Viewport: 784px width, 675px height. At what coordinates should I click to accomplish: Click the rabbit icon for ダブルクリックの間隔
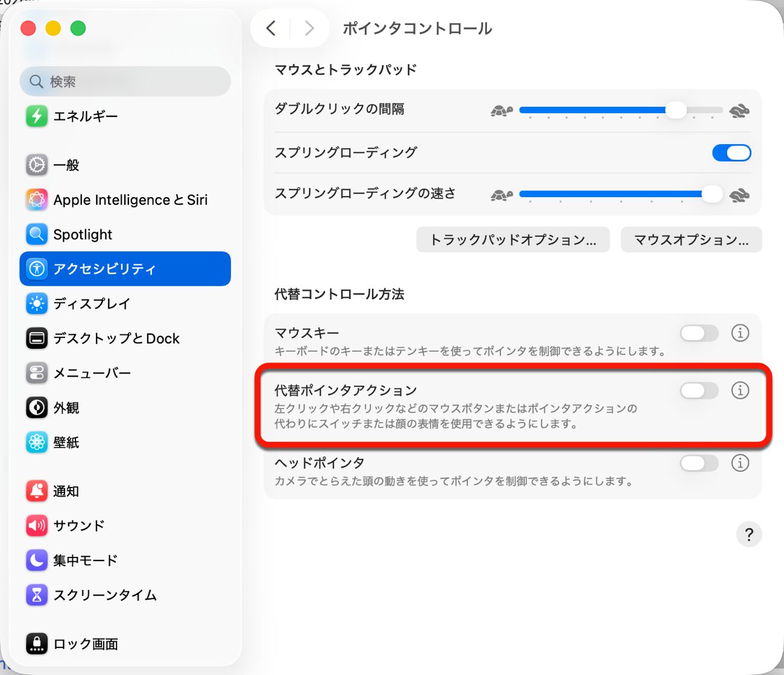tap(739, 110)
